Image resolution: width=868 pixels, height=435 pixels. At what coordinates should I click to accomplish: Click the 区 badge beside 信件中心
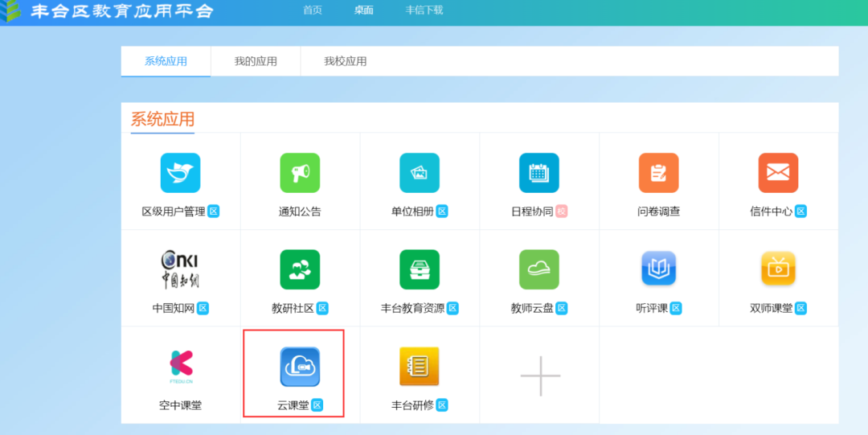click(x=801, y=211)
